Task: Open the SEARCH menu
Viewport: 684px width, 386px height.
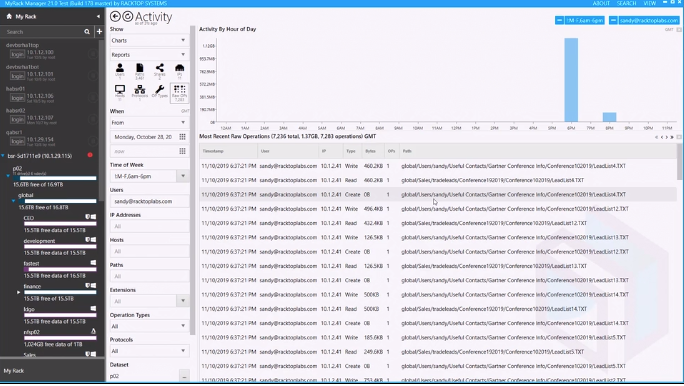Action: 626,3
